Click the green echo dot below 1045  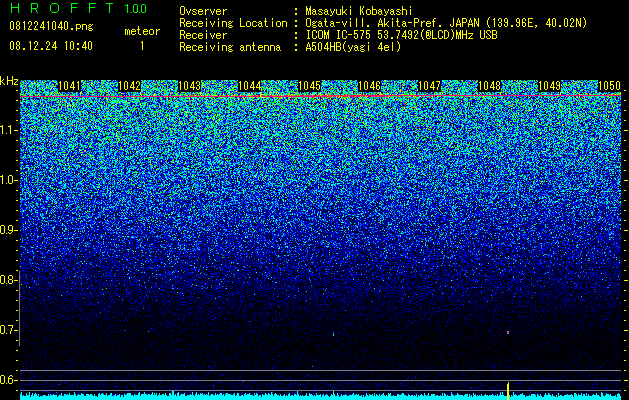coord(333,333)
